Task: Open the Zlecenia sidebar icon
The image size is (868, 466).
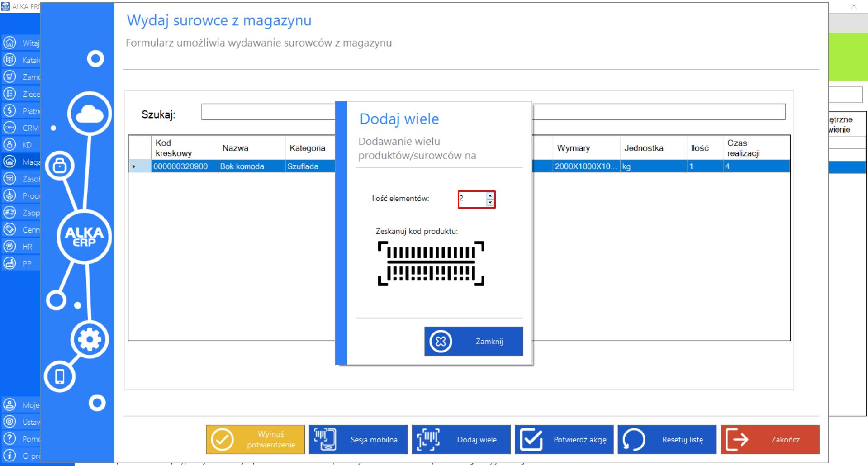Action: [x=9, y=94]
